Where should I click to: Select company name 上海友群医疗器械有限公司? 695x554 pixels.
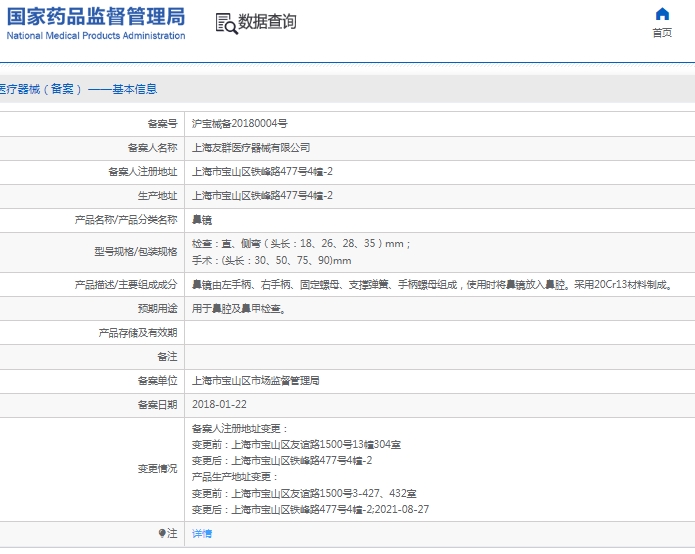click(251, 148)
